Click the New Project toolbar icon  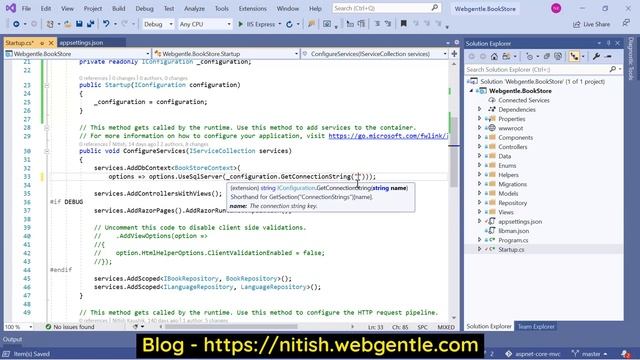(50, 24)
